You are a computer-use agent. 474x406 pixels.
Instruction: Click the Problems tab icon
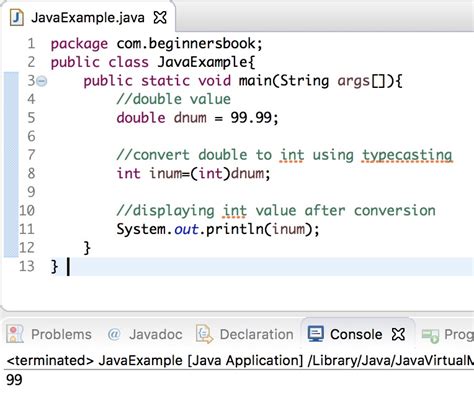pyautogui.click(x=15, y=334)
